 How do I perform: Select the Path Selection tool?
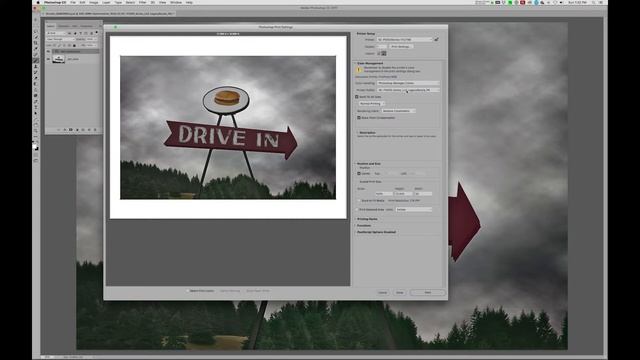pyautogui.click(x=36, y=113)
